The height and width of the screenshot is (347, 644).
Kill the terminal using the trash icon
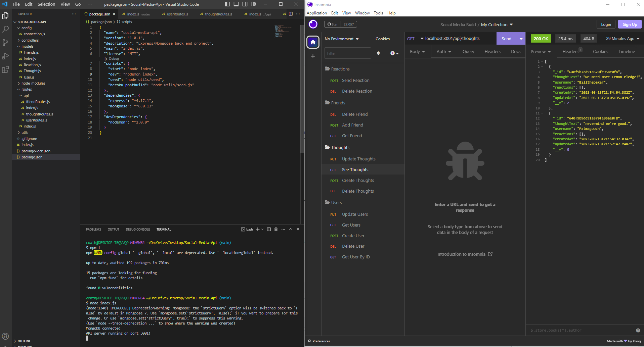tap(276, 229)
